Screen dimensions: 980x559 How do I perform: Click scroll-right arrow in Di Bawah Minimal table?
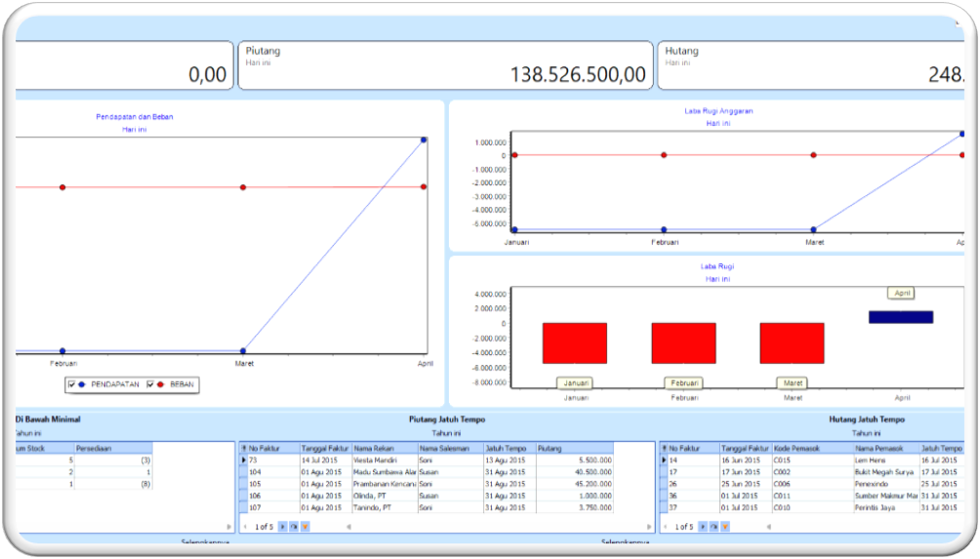click(228, 527)
